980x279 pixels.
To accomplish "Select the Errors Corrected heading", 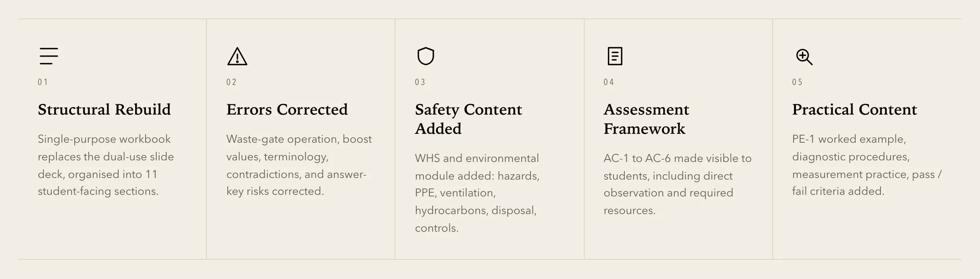I will (287, 109).
